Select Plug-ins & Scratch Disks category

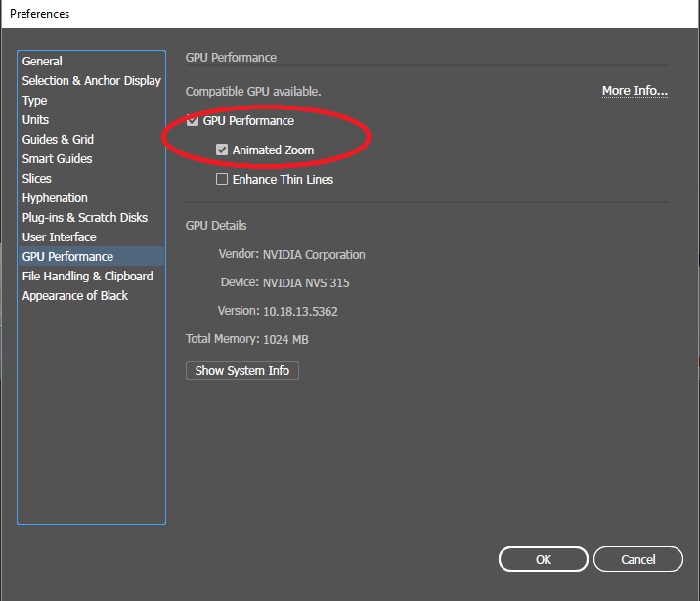click(x=91, y=218)
